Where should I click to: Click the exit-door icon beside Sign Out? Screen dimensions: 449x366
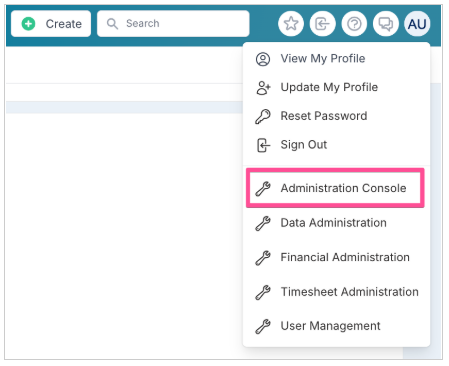[x=263, y=145]
